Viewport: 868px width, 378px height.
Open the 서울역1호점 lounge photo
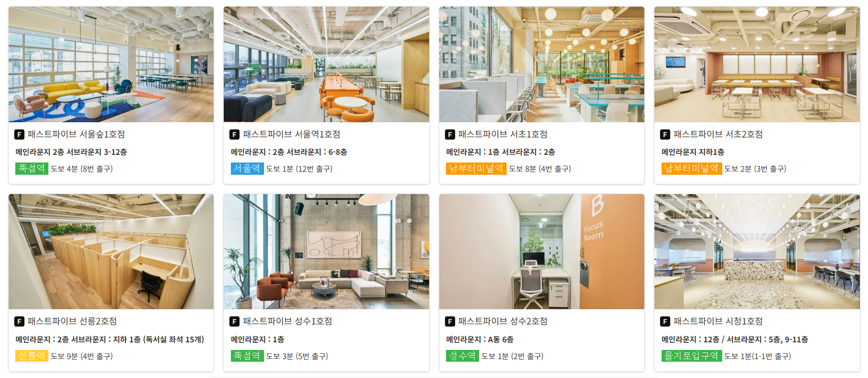326,64
